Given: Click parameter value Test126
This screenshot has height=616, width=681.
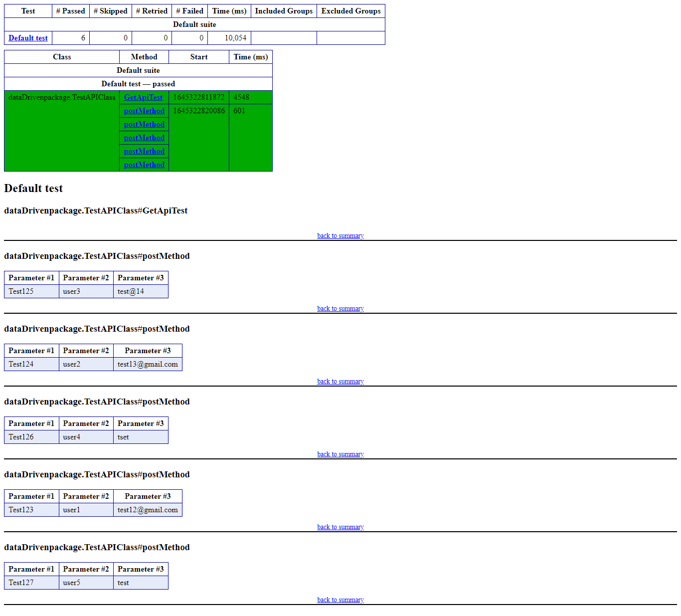Looking at the screenshot, I should 21,437.
